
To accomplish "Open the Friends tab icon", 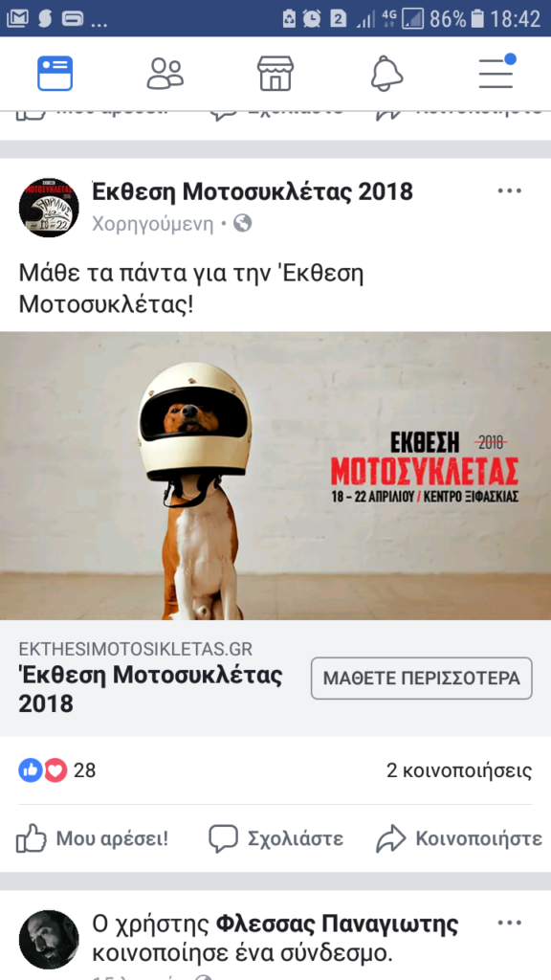I will [x=165, y=74].
